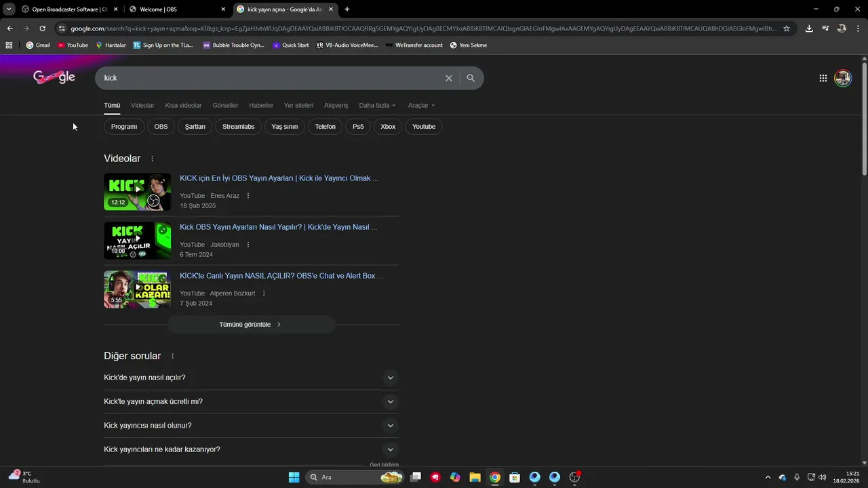Viewport: 868px width, 488px height.
Task: Click the Ps5 filter chip
Action: tap(358, 127)
